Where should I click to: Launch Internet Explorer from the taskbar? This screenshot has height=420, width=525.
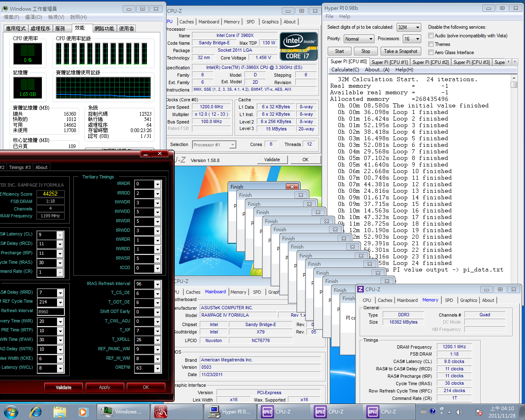(36, 411)
